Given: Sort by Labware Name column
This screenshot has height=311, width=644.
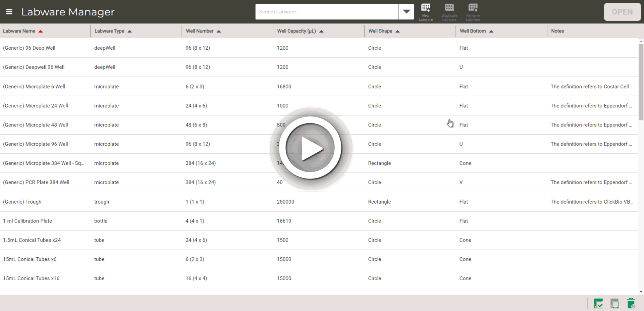Looking at the screenshot, I should click(19, 31).
